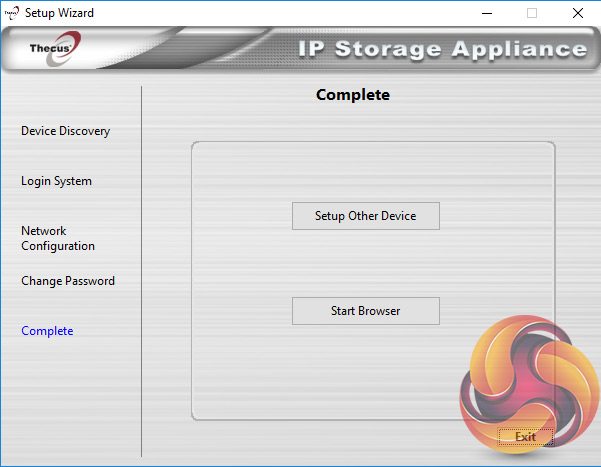Click the vertical divider beside the sidebar
This screenshot has width=601, height=467.
(x=142, y=270)
